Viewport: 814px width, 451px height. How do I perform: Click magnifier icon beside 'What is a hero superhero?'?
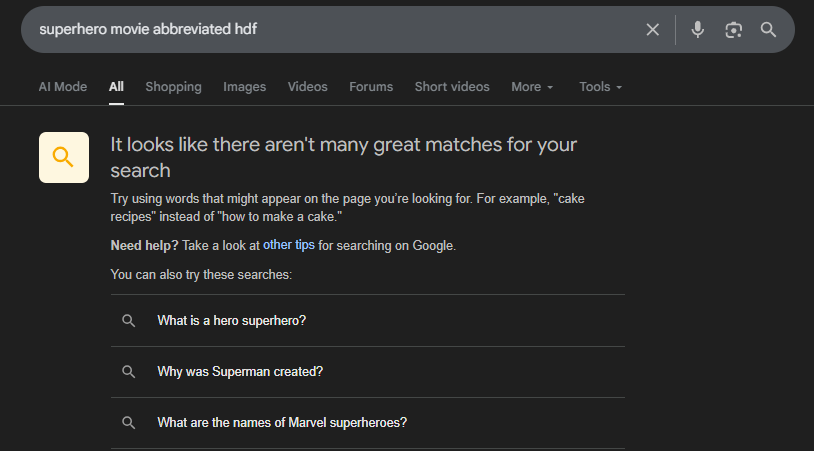128,321
